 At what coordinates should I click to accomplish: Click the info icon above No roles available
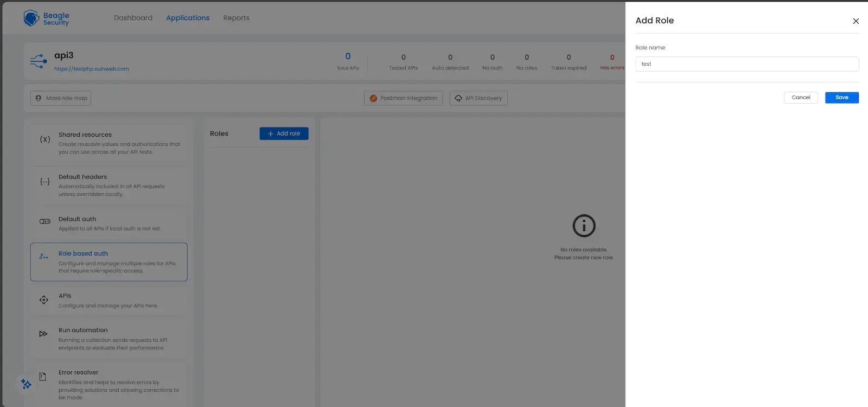coord(584,226)
